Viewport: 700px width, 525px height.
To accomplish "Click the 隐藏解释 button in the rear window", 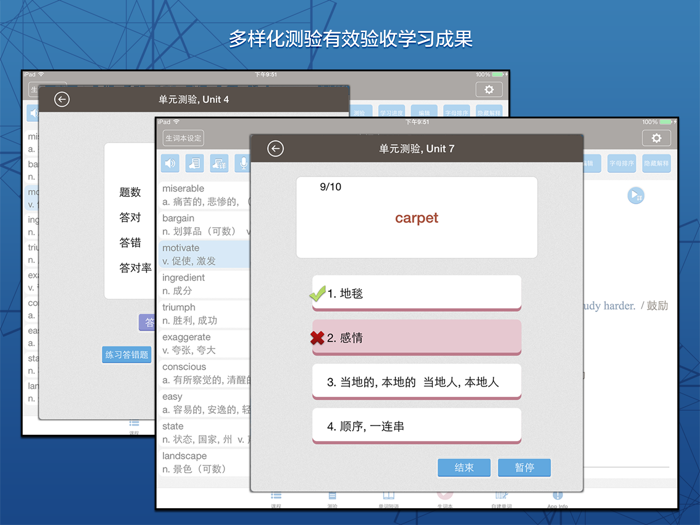I will [x=489, y=112].
